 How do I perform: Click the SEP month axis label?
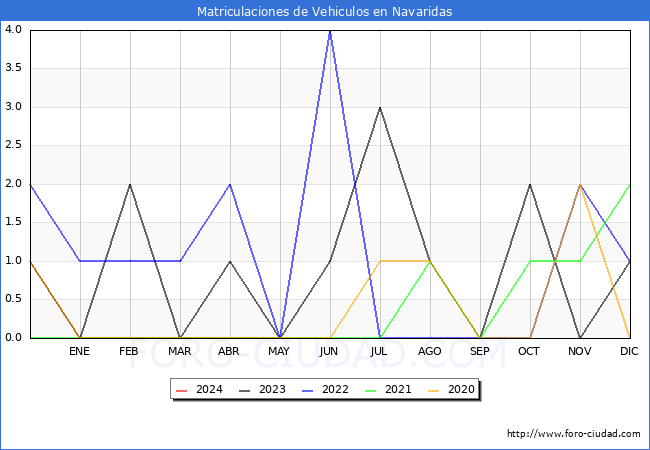pos(480,351)
